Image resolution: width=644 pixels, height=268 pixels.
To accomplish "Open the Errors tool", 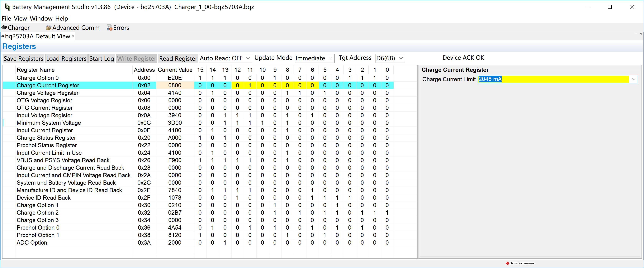I will click(118, 27).
